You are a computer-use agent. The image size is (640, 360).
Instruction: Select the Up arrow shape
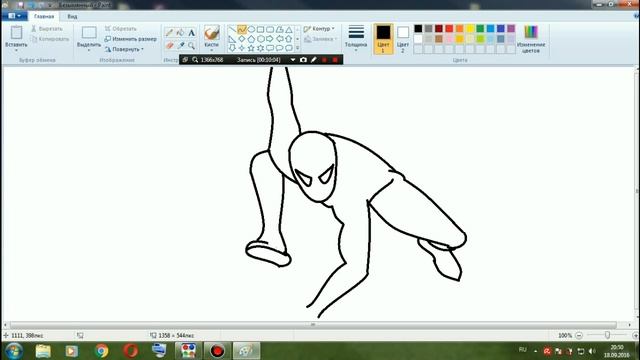tap(289, 39)
